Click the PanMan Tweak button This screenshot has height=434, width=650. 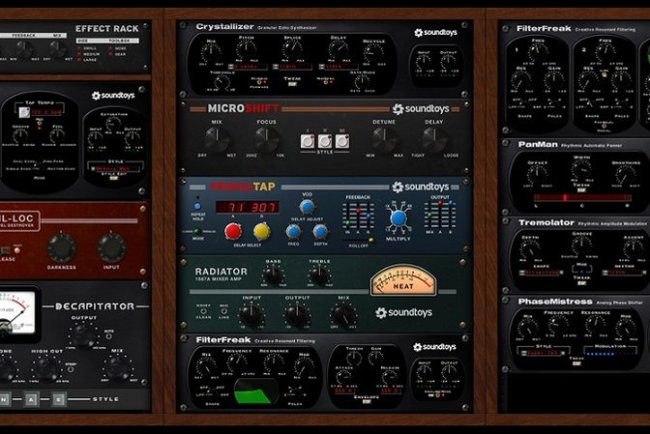click(581, 190)
